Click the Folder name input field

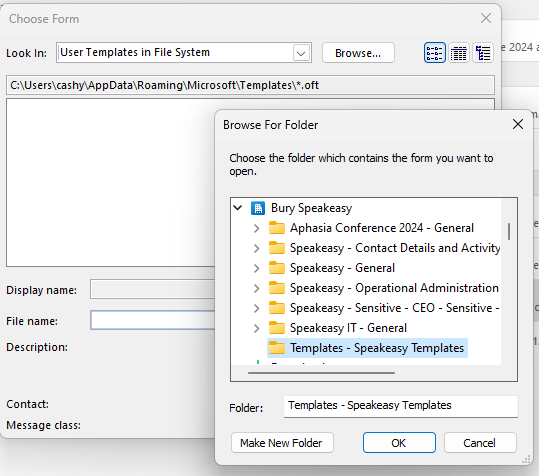pyautogui.click(x=400, y=406)
